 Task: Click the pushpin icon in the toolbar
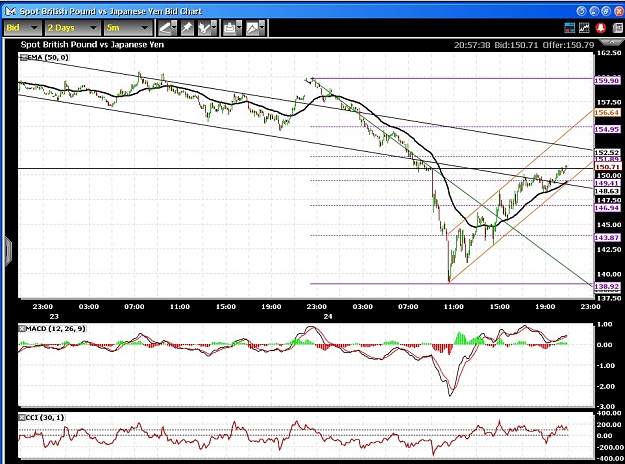(x=186, y=28)
